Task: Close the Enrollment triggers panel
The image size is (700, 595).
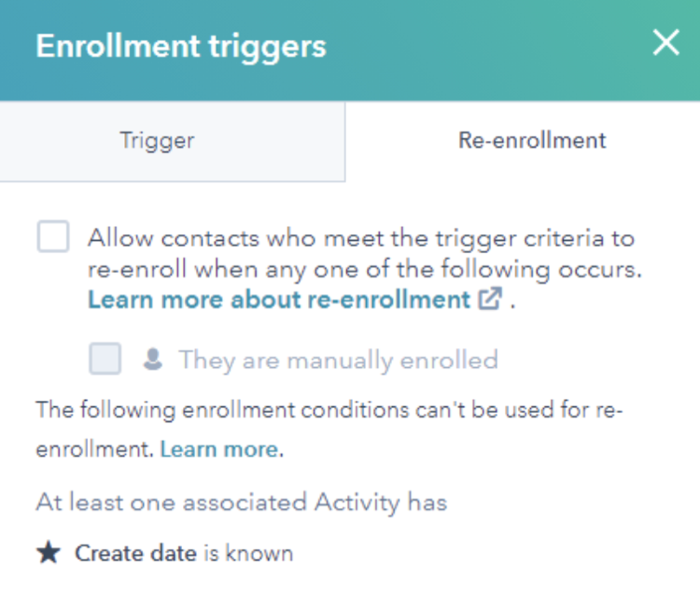Action: coord(665,43)
